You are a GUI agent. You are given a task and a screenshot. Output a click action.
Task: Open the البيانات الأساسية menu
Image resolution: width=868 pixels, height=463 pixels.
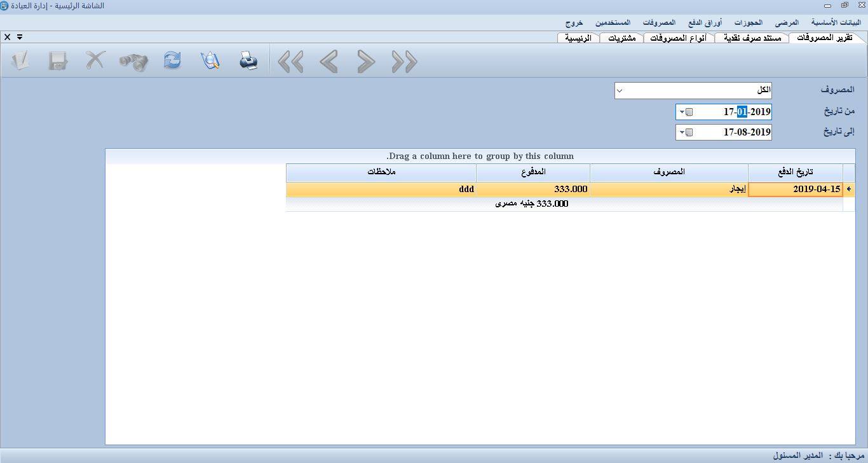tap(836, 22)
